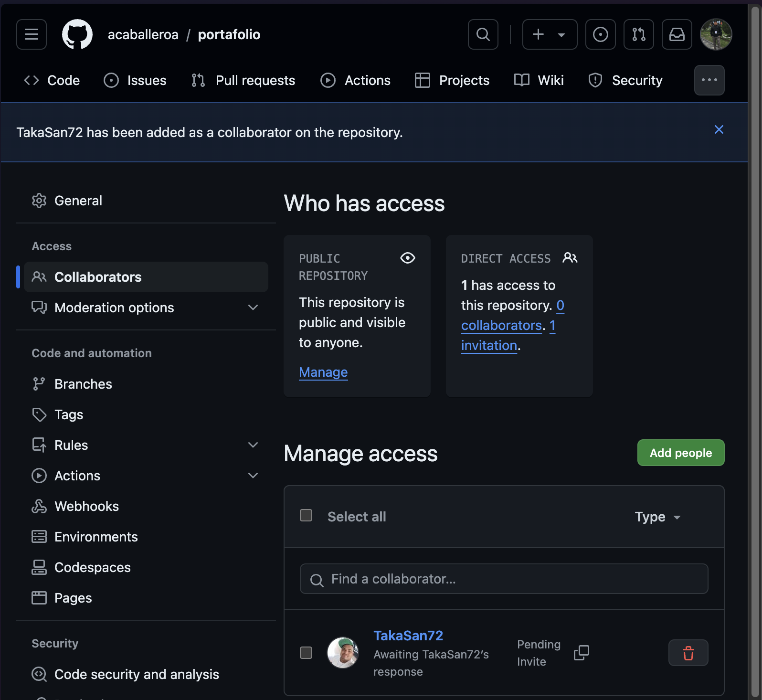Click the people icon in Direct access card

570,258
